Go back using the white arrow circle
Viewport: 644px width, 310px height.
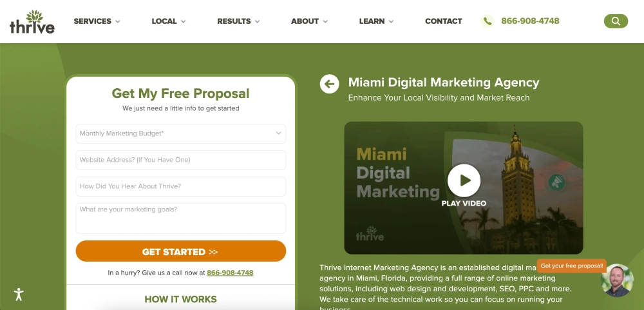point(329,84)
